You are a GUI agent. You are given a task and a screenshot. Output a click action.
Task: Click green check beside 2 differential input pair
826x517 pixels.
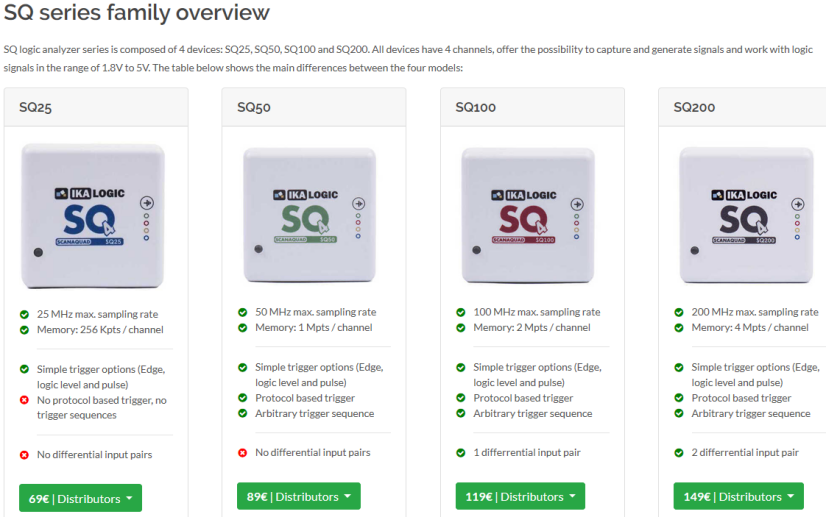click(679, 453)
